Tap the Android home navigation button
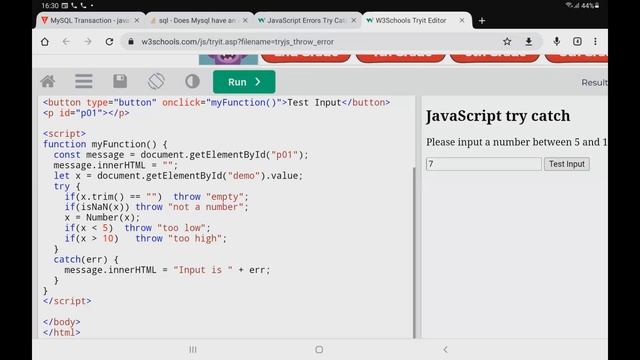Screen dimensions: 640x360 319,349
